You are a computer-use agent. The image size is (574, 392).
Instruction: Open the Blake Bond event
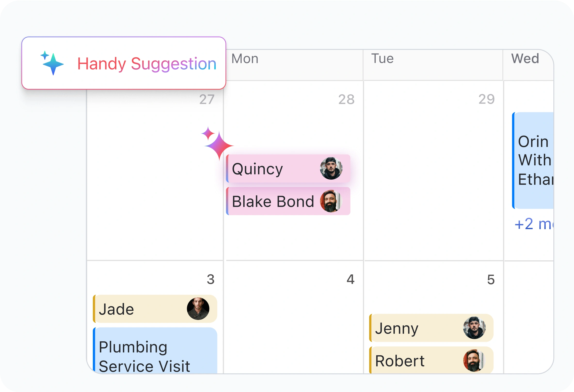point(272,201)
